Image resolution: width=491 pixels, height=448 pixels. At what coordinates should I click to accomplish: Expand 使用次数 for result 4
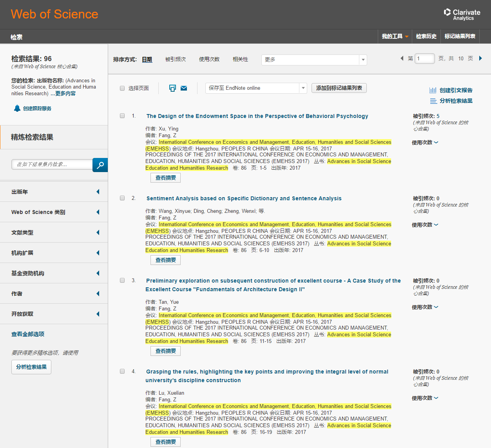pos(425,398)
